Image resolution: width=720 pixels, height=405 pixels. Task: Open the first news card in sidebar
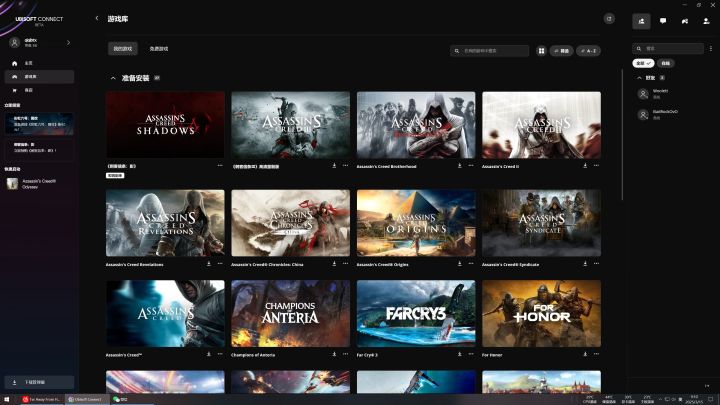[39, 124]
